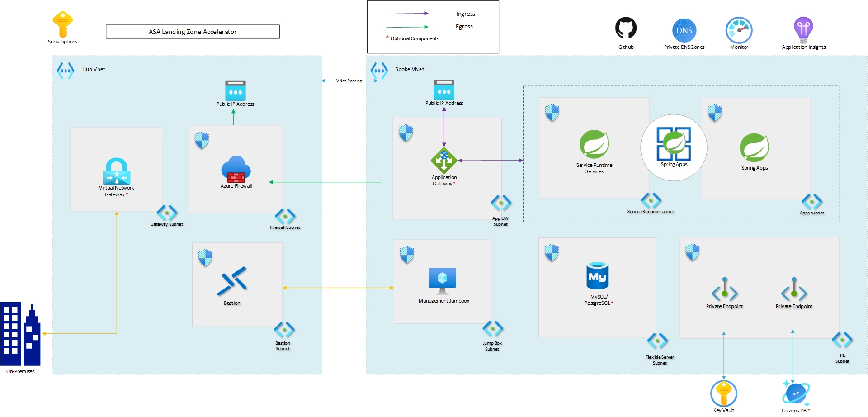Click the Monitor gauge icon
The width and height of the screenshot is (868, 417).
pos(739,29)
